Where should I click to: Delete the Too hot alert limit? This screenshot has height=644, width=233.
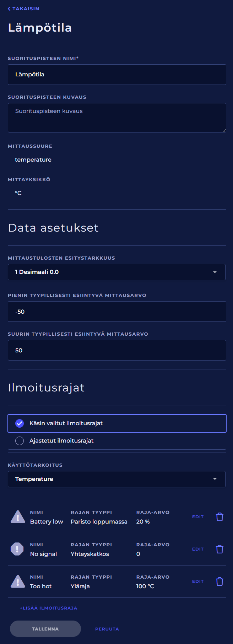point(220,581)
